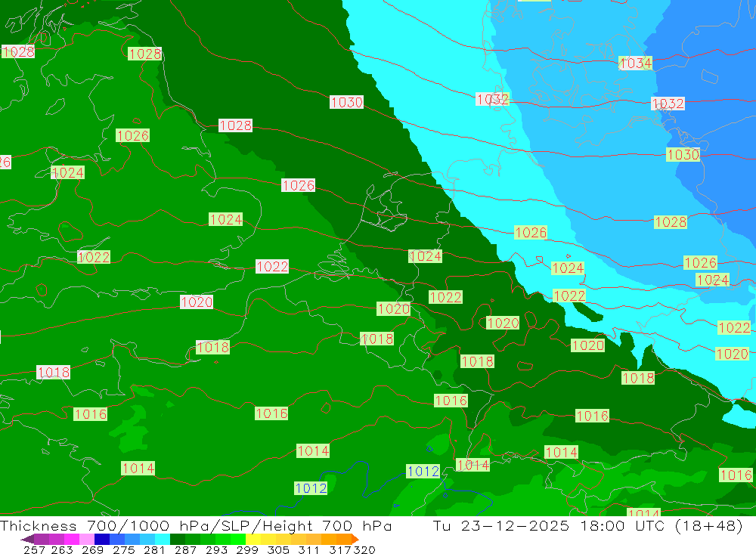The height and width of the screenshot is (554, 756).
Task: Select the 293 legend value
Action: click(x=216, y=549)
